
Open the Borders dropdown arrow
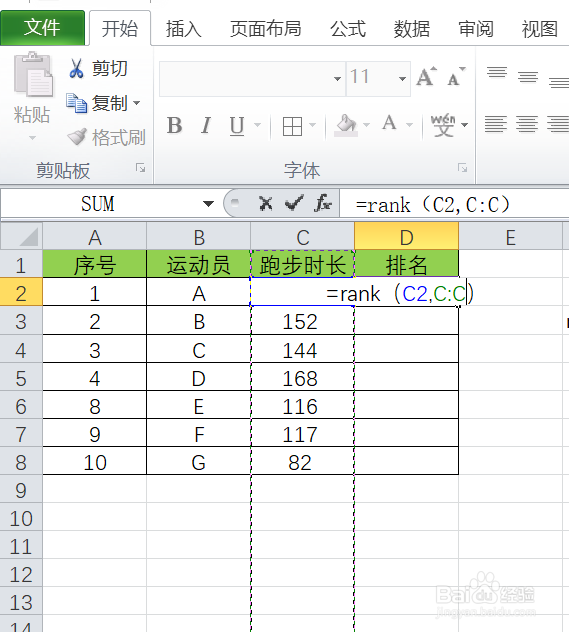point(312,125)
